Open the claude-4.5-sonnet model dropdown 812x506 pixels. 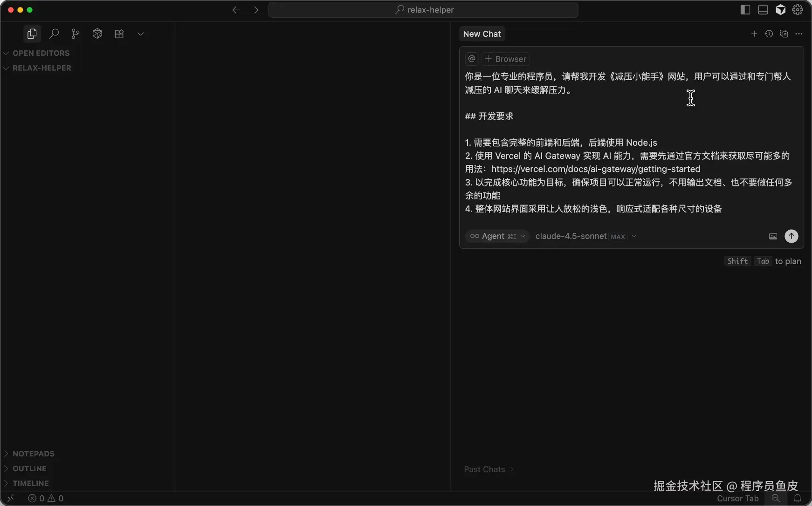point(586,236)
